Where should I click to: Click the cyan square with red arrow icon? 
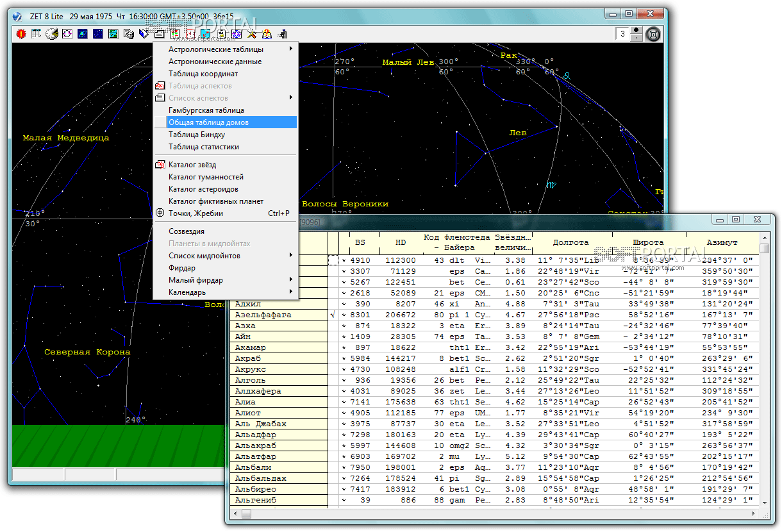(206, 34)
